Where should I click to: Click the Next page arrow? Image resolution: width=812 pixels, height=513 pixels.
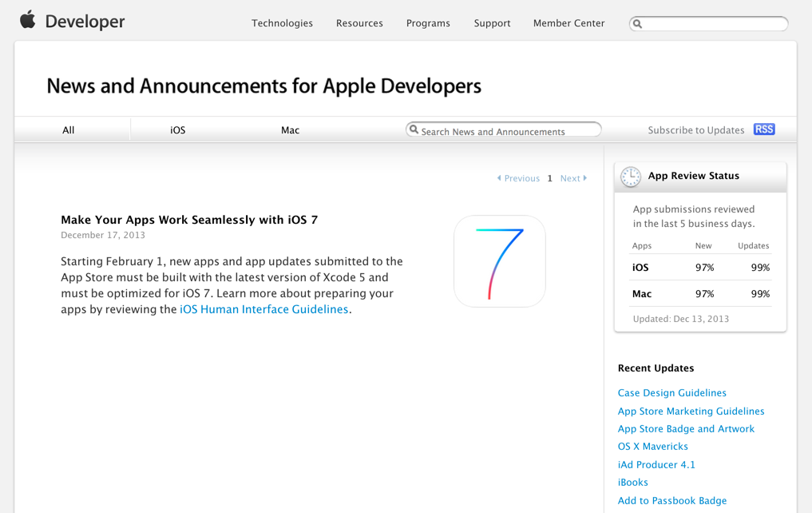pos(584,177)
